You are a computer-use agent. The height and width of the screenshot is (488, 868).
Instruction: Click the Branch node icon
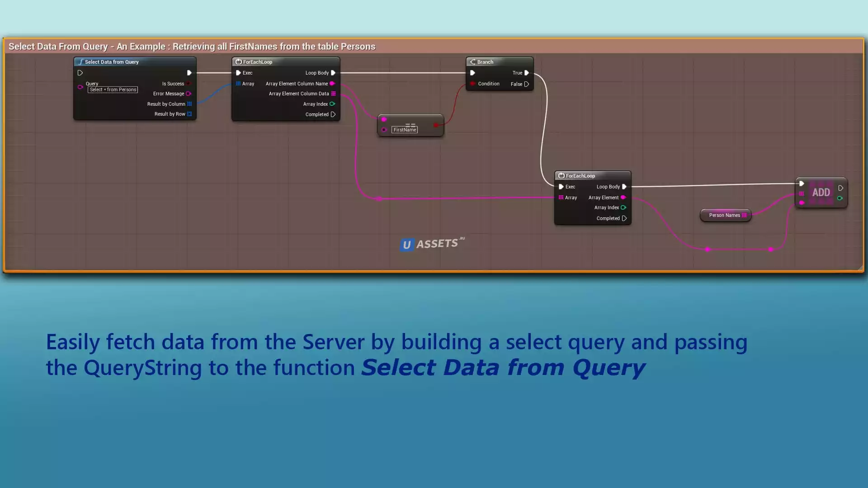(x=473, y=62)
